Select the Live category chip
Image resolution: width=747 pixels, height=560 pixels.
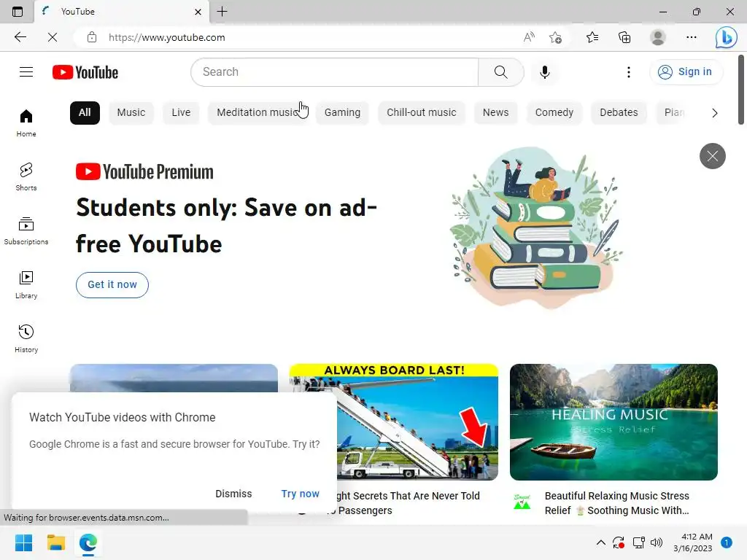pyautogui.click(x=181, y=112)
